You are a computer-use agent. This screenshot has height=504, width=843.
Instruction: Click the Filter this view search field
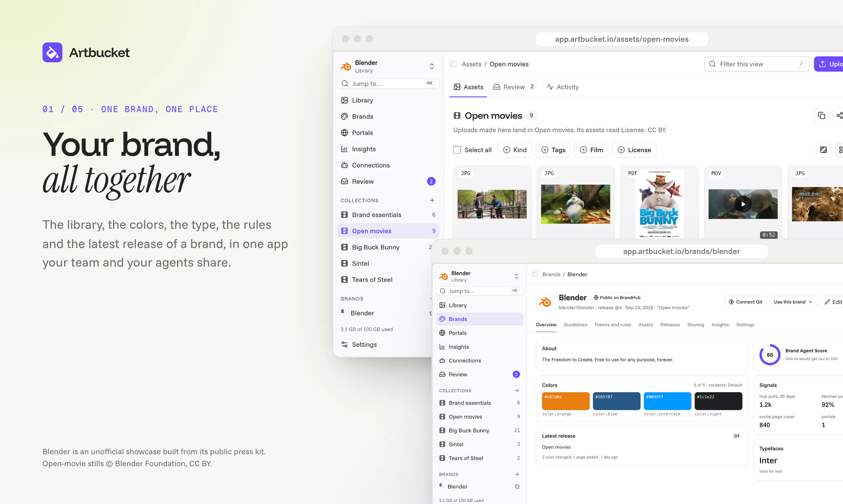(x=756, y=64)
